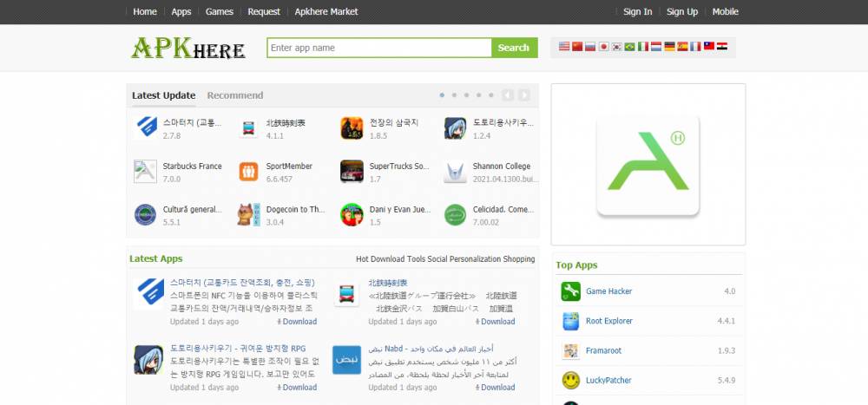Image resolution: width=868 pixels, height=405 pixels.
Task: Switch to the Germany flag language
Action: [x=669, y=47]
